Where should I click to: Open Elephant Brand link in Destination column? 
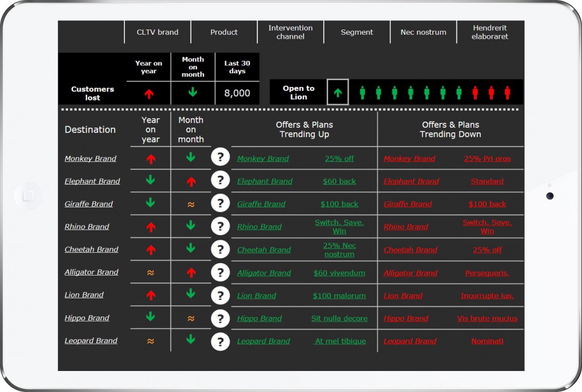click(x=92, y=181)
